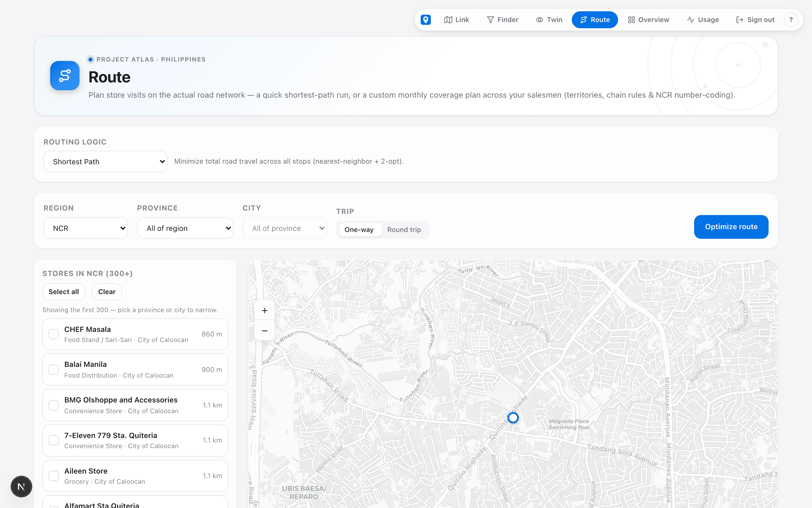Click the 7-Eleven 779 Sta. Quiteria name
The image size is (812, 508).
tap(111, 435)
